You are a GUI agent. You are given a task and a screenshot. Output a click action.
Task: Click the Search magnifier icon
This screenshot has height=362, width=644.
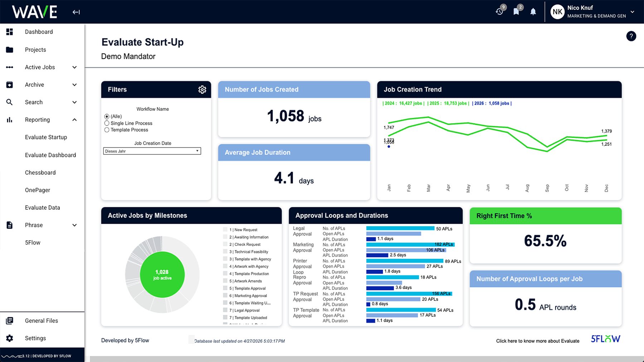(x=10, y=102)
